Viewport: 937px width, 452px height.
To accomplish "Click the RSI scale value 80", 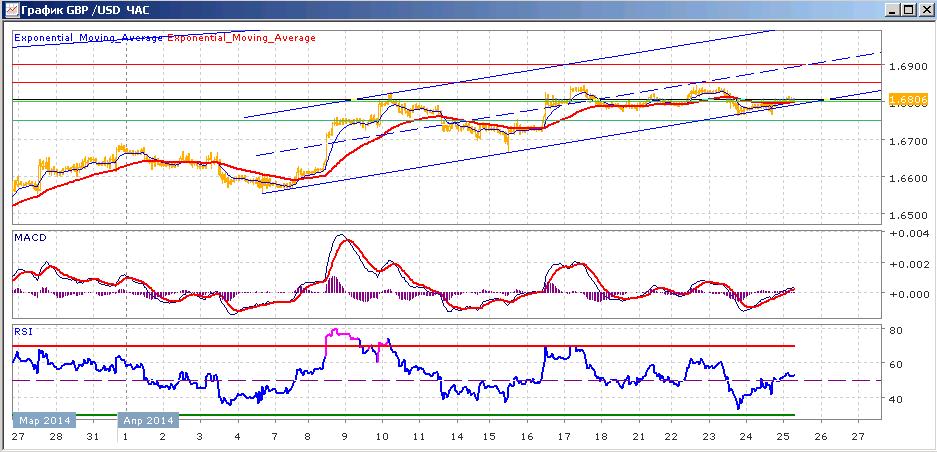I will (x=896, y=330).
